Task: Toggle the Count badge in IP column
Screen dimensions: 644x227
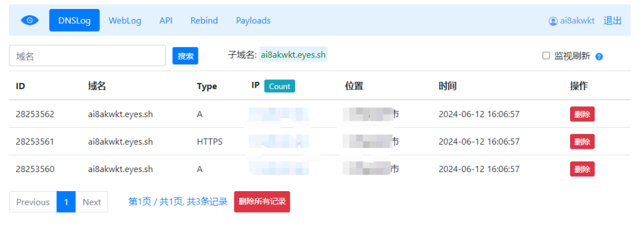Action: tap(279, 87)
